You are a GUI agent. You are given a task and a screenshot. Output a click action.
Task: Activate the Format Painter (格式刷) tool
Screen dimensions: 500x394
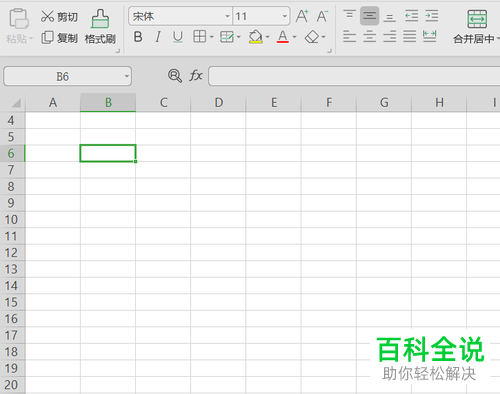[100, 27]
